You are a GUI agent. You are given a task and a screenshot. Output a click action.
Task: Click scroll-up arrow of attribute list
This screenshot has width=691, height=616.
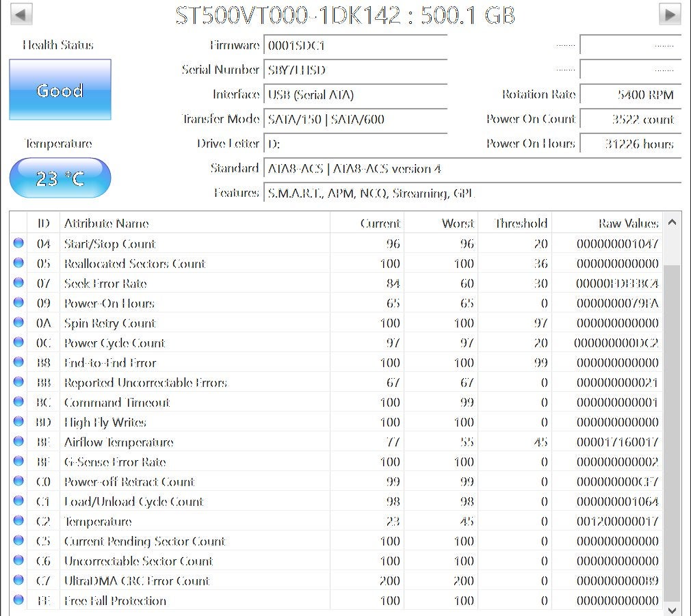pos(672,222)
